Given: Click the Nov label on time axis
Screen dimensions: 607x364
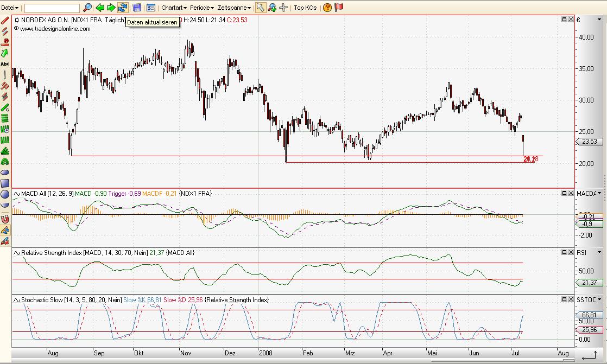Looking at the screenshot, I should pyautogui.click(x=186, y=353).
